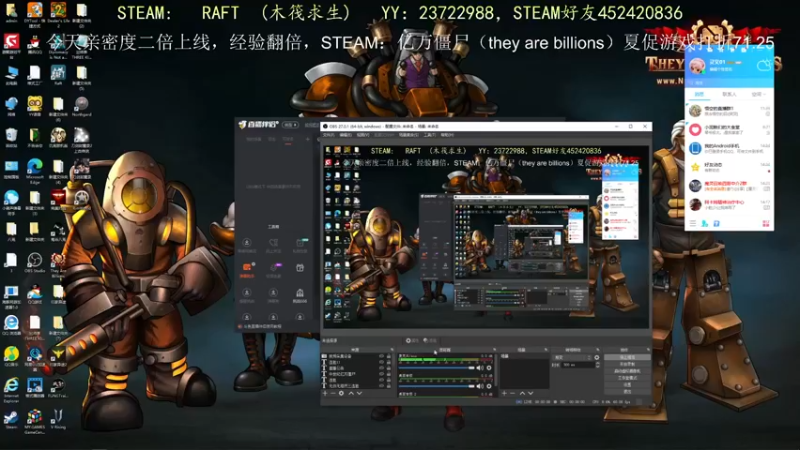Toggle lock on 视频采集设备 source
Screen dimensions: 800x450
[x=389, y=356]
